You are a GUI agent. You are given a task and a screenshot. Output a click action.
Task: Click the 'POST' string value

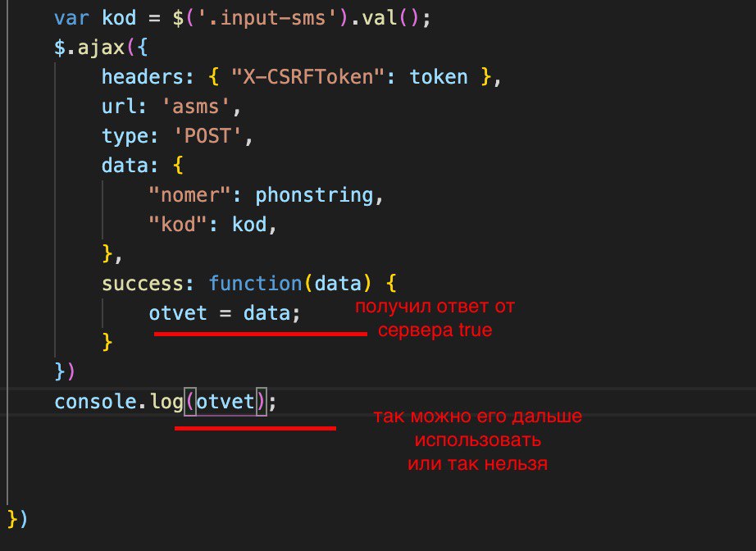pos(207,136)
